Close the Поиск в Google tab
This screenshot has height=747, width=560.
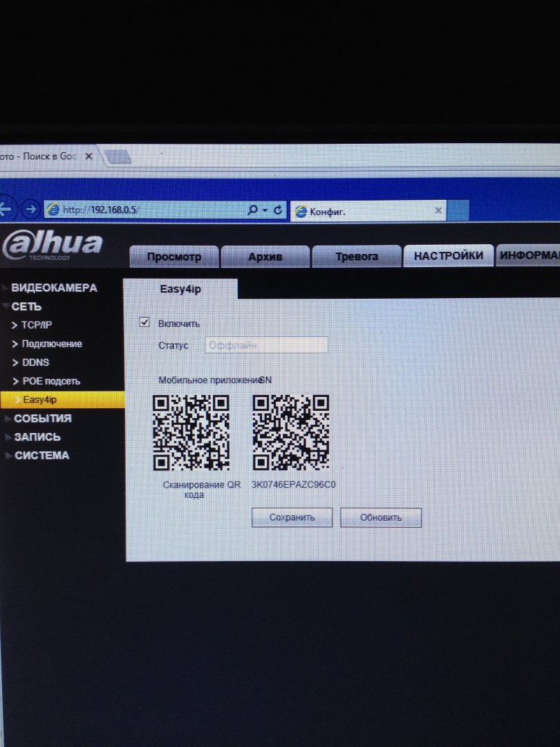click(x=88, y=156)
